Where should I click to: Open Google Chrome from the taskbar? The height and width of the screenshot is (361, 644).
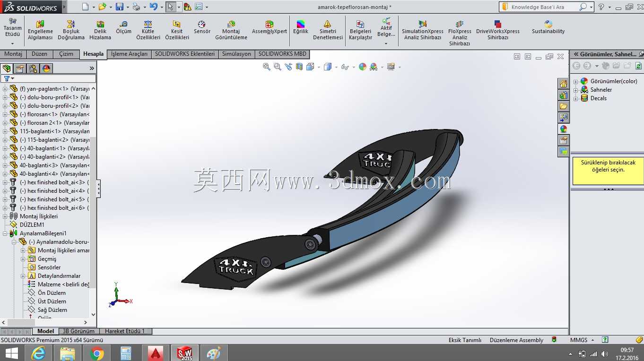tap(97, 352)
